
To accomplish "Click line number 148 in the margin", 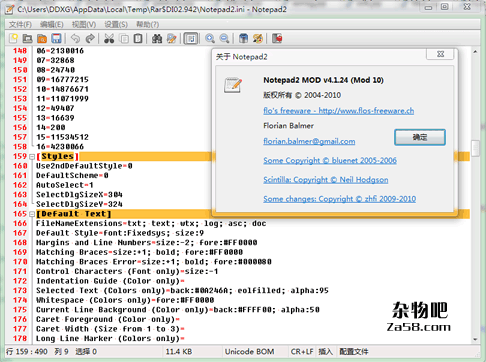I will (20, 51).
